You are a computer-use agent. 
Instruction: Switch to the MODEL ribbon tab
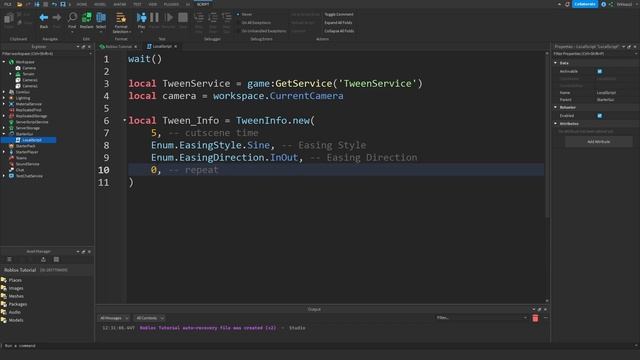(100, 4)
